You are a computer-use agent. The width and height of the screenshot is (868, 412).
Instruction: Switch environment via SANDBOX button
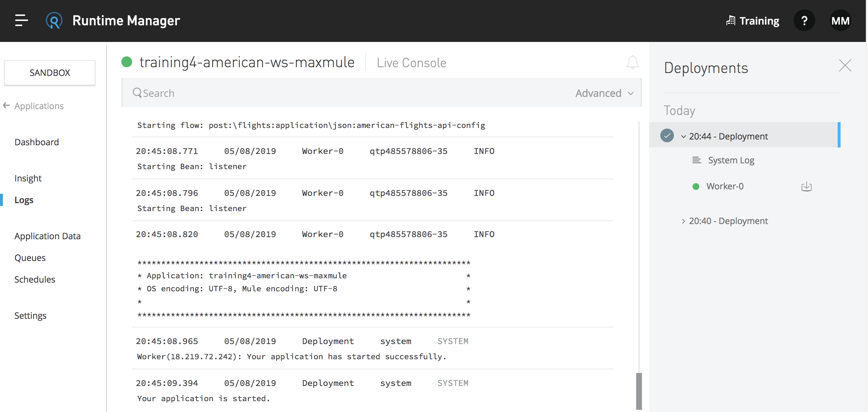[x=50, y=73]
